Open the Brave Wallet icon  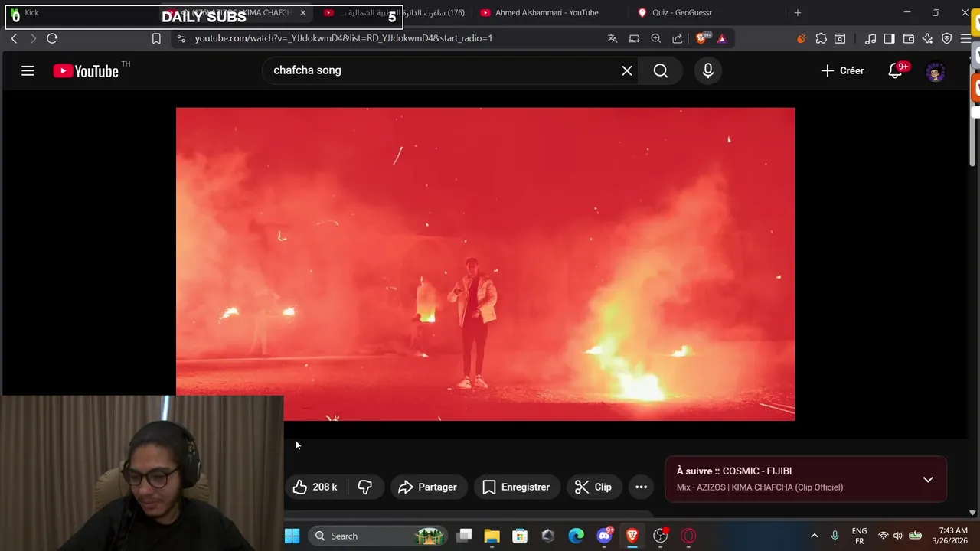coord(909,38)
